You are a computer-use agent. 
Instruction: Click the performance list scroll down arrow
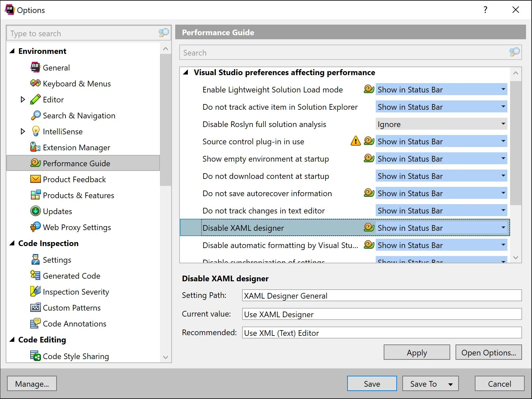pyautogui.click(x=516, y=257)
